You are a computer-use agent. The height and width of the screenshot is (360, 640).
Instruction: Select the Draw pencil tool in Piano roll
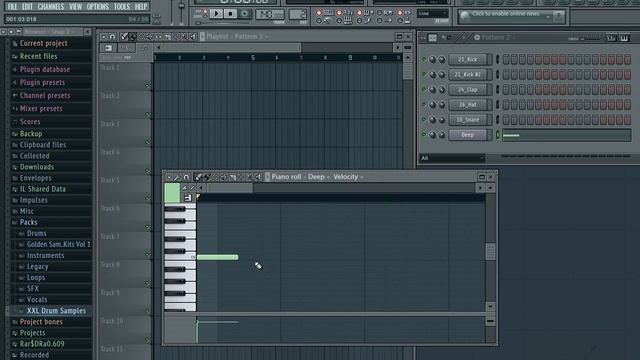click(198, 177)
